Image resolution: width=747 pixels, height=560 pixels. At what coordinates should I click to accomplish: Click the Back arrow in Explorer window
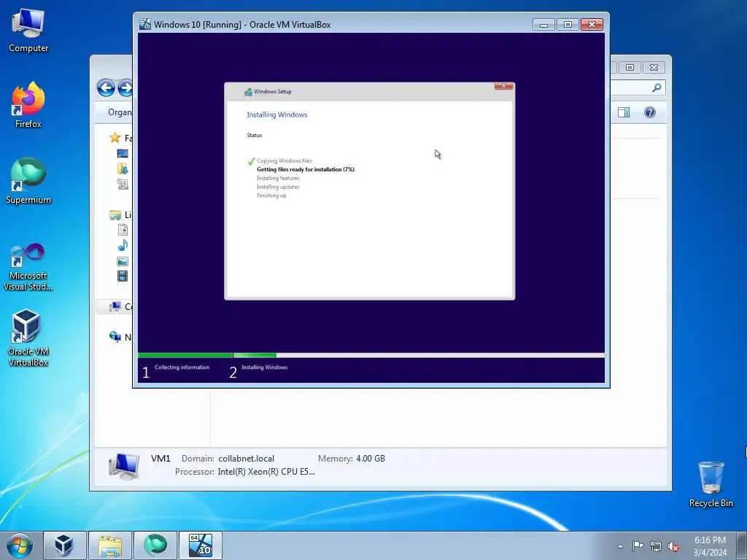point(106,87)
